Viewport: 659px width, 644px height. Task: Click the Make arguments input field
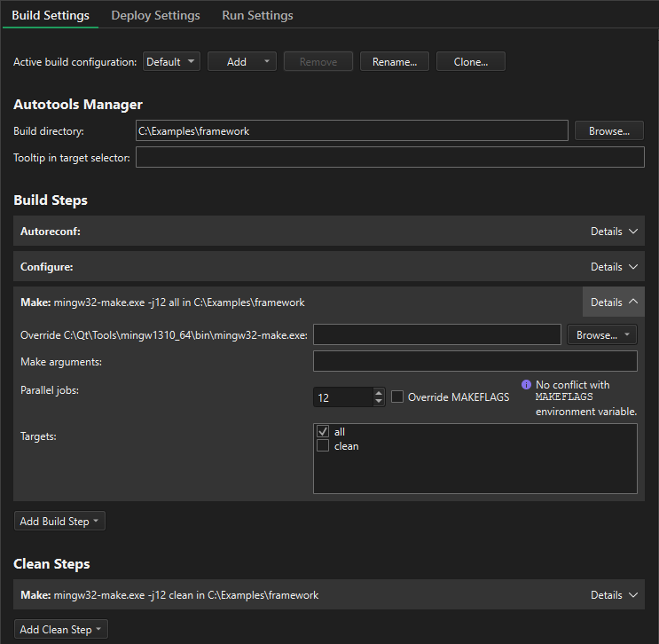click(x=475, y=361)
